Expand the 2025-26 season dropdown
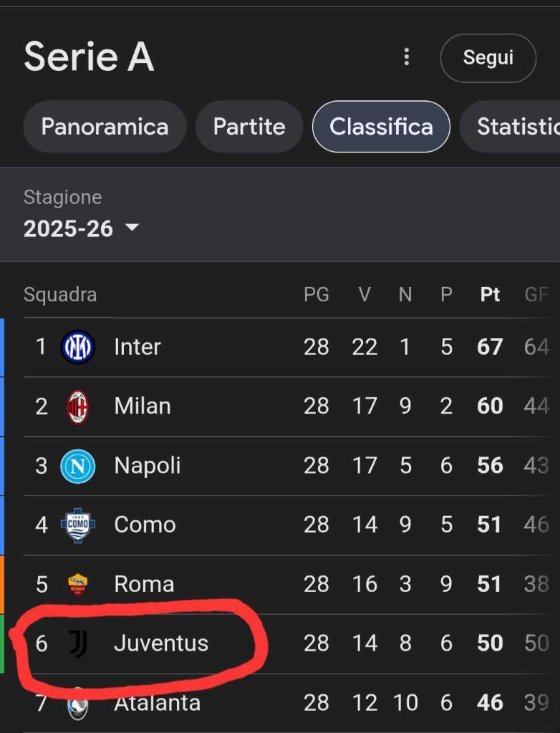This screenshot has width=560, height=733. pos(82,228)
